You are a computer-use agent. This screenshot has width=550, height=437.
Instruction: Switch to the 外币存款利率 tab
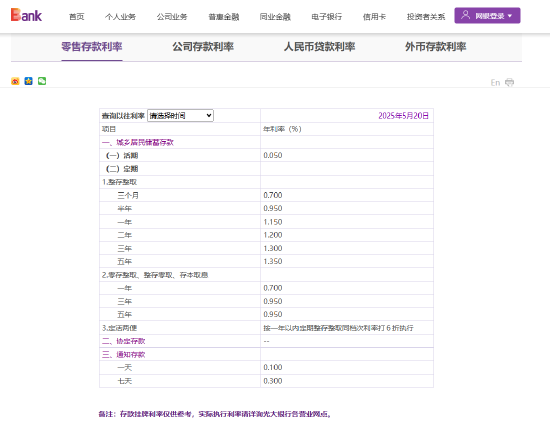tap(436, 47)
